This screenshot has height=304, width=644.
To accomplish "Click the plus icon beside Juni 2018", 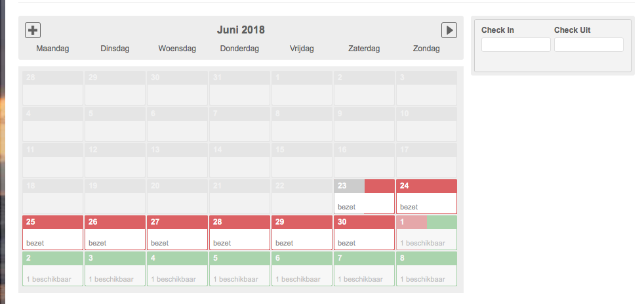I will pos(32,30).
